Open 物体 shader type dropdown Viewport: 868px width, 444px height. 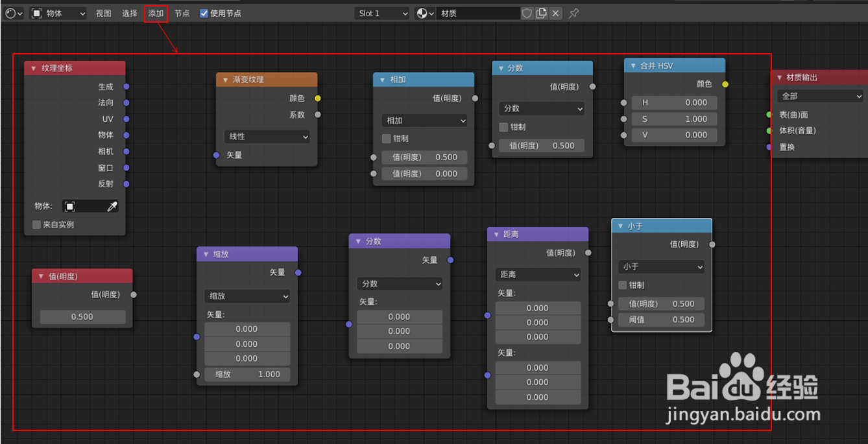(58, 13)
